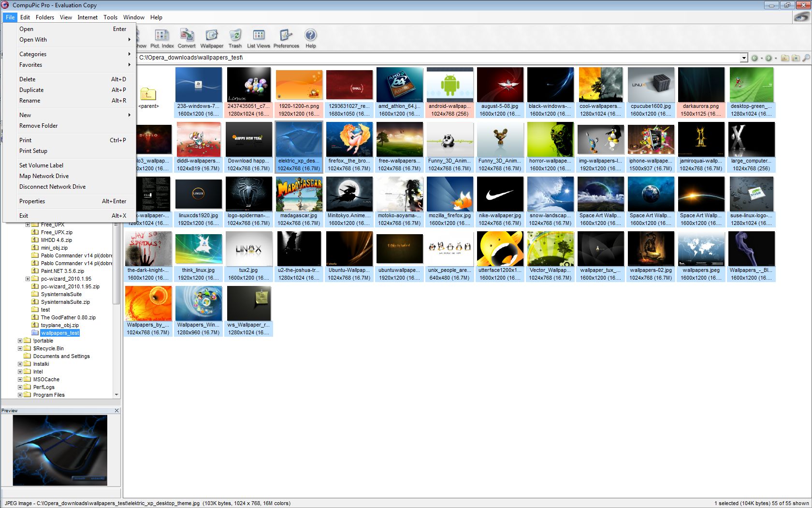The height and width of the screenshot is (508, 812).
Task: Choose Rename in the File menu
Action: point(70,101)
